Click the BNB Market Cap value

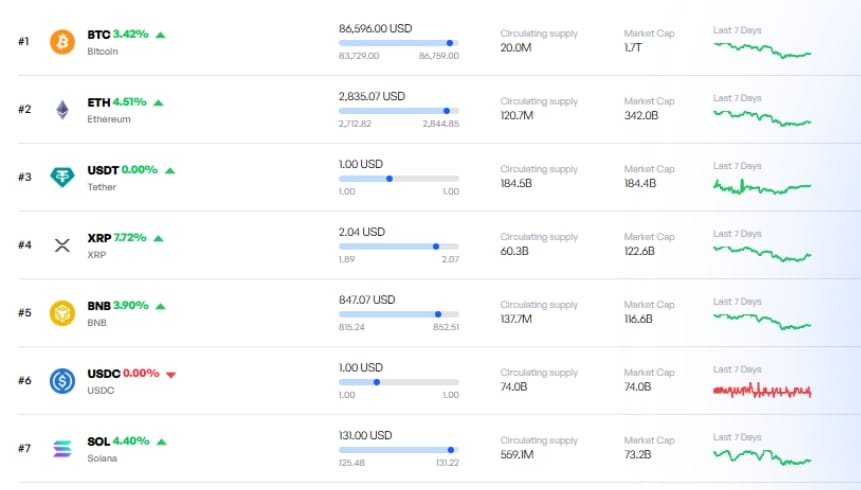coord(638,319)
